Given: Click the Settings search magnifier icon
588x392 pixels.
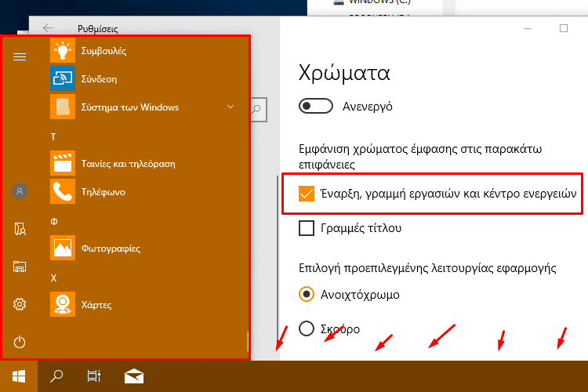Looking at the screenshot, I should click(258, 110).
